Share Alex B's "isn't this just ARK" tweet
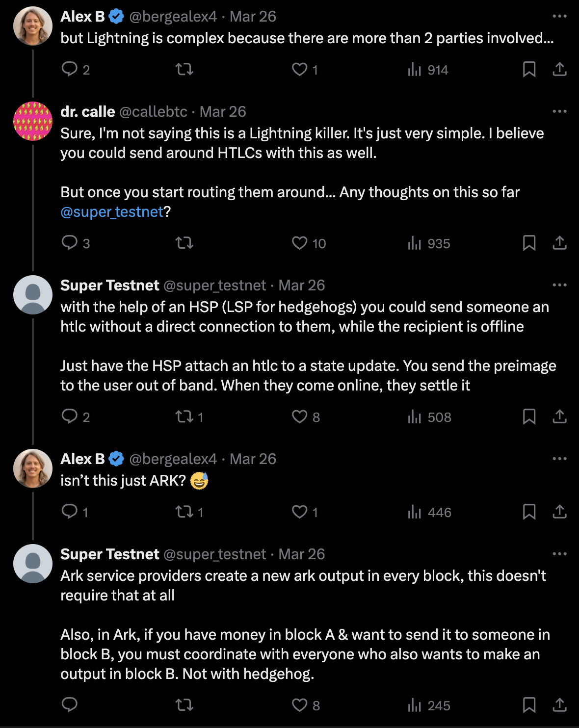Screen dimensions: 579x728 559,512
